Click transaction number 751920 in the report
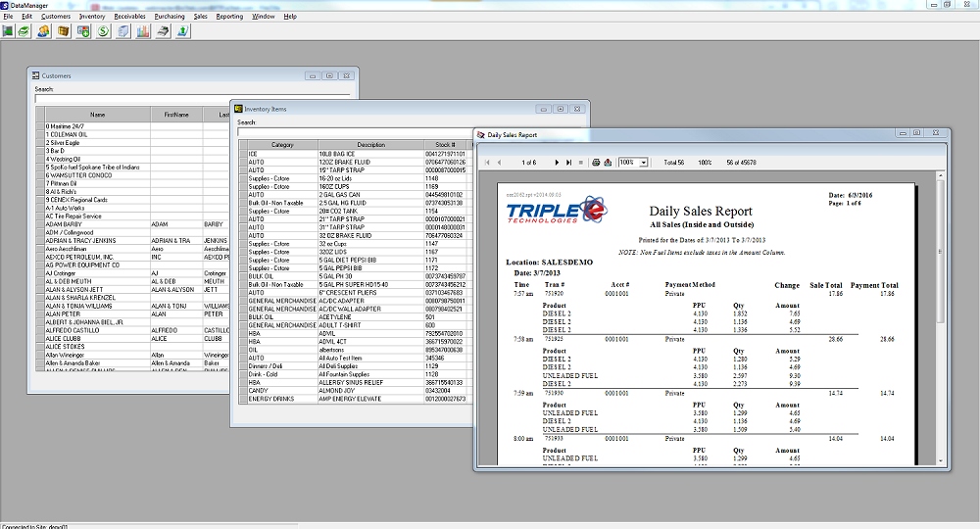Screen dimensions: 980x529 (x=554, y=293)
